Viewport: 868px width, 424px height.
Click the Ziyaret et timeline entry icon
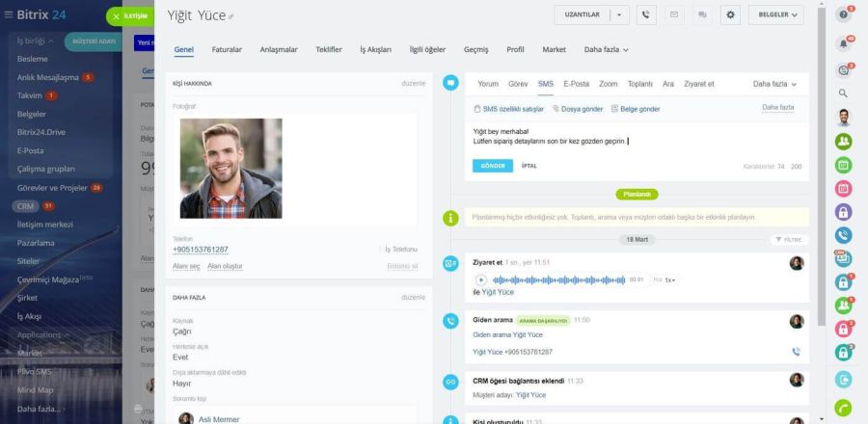[x=450, y=263]
